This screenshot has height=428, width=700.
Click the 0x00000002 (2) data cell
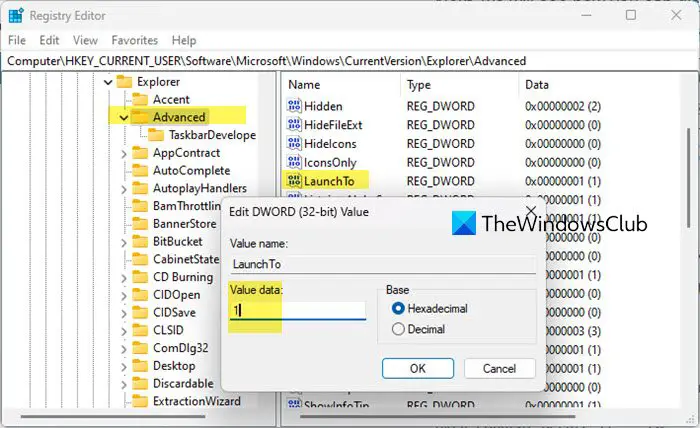563,106
